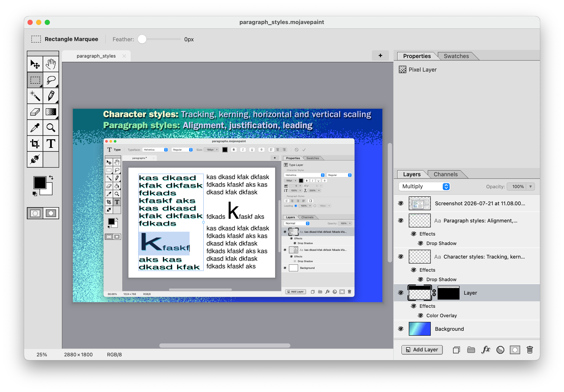Image resolution: width=564 pixels, height=392 pixels.
Task: Select the Hand tool
Action: tap(51, 64)
